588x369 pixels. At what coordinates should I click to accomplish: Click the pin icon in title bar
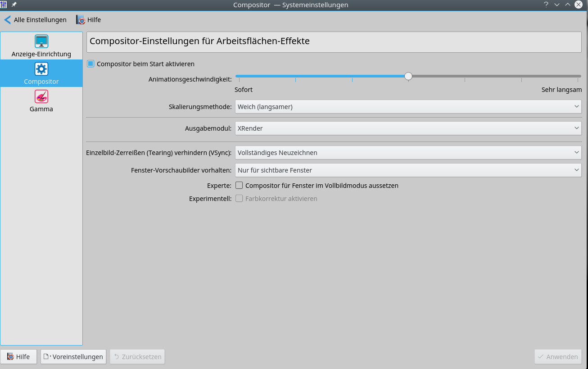click(x=14, y=5)
